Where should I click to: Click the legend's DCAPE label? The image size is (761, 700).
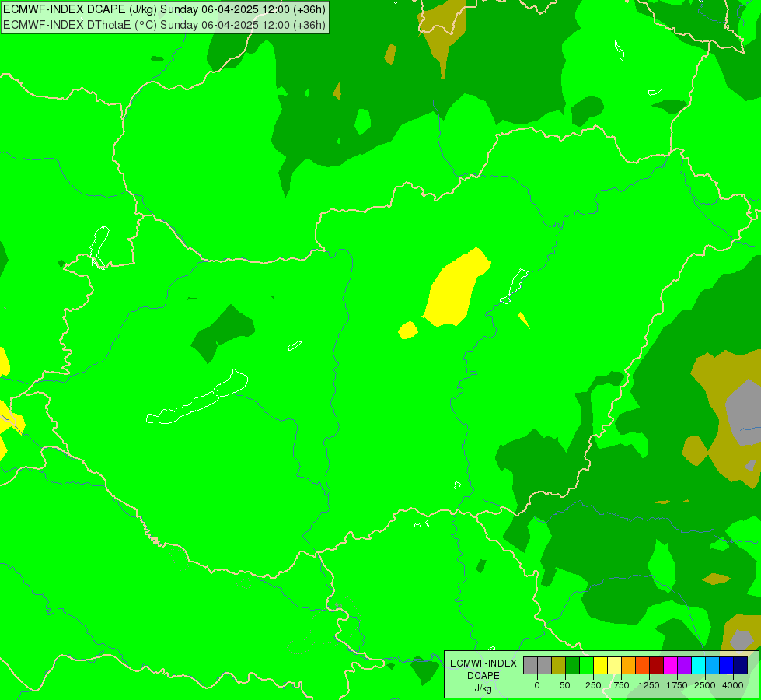(x=483, y=676)
